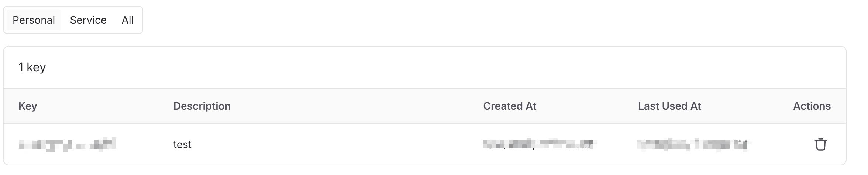Click blank header space right of Description
This screenshot has width=868, height=175.
(351, 106)
